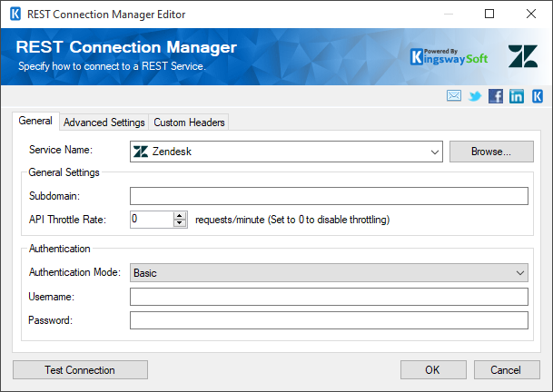
Task: Click the 'requests/minute' throttling hint text
Action: coord(292,220)
